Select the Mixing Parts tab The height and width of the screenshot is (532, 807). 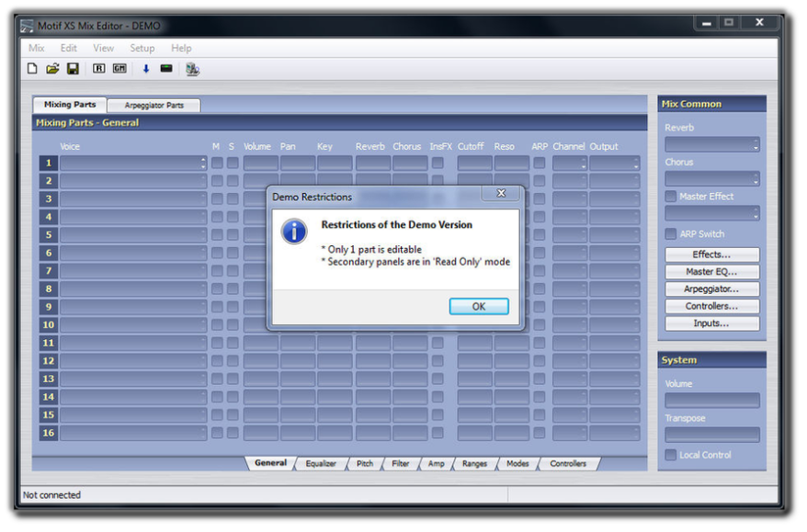click(x=70, y=105)
